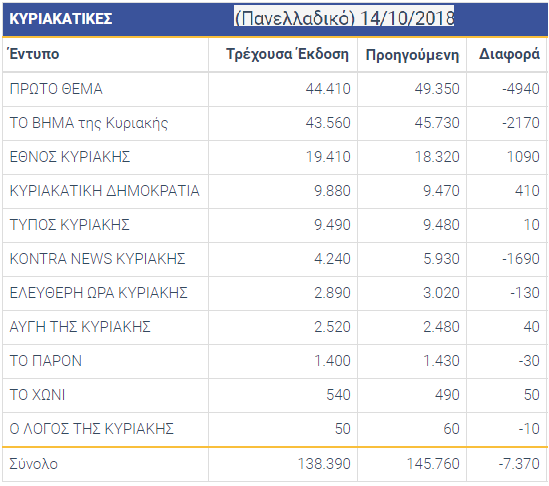Screen dimensions: 549x486
Task: Click difference value 10 for ΤΥΠΟΣ ΚΥΡΙΑΚΗΣ
Action: (x=531, y=224)
